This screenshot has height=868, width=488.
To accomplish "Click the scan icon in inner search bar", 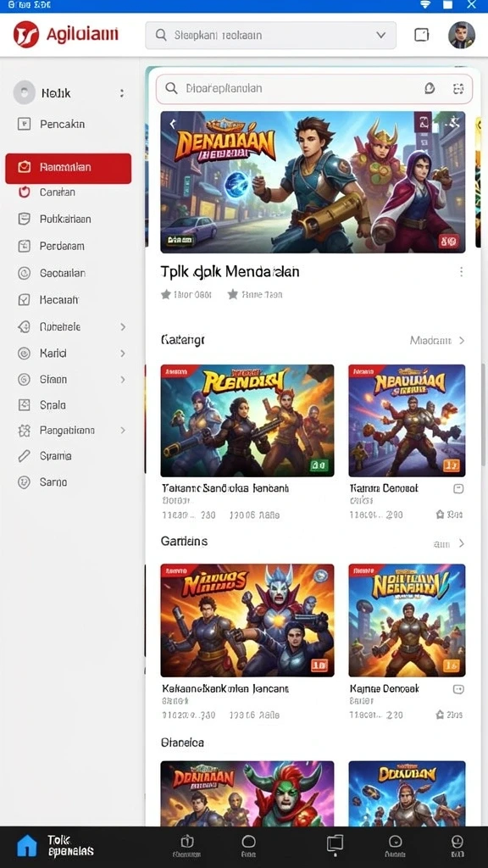I will (457, 88).
